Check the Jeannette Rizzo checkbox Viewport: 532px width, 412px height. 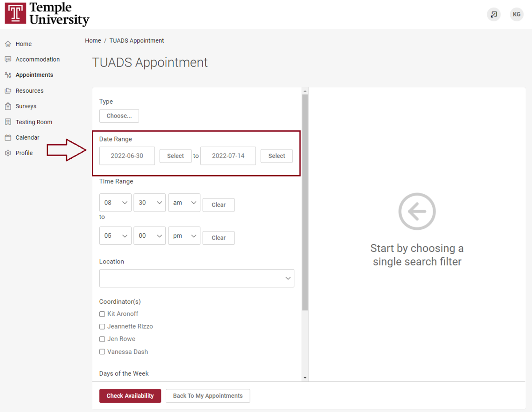[102, 326]
